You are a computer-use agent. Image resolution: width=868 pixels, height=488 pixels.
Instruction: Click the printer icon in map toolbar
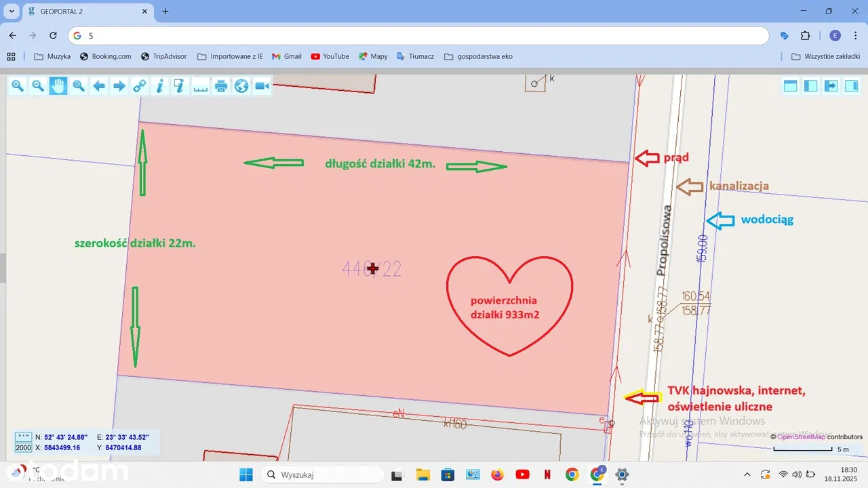[220, 85]
